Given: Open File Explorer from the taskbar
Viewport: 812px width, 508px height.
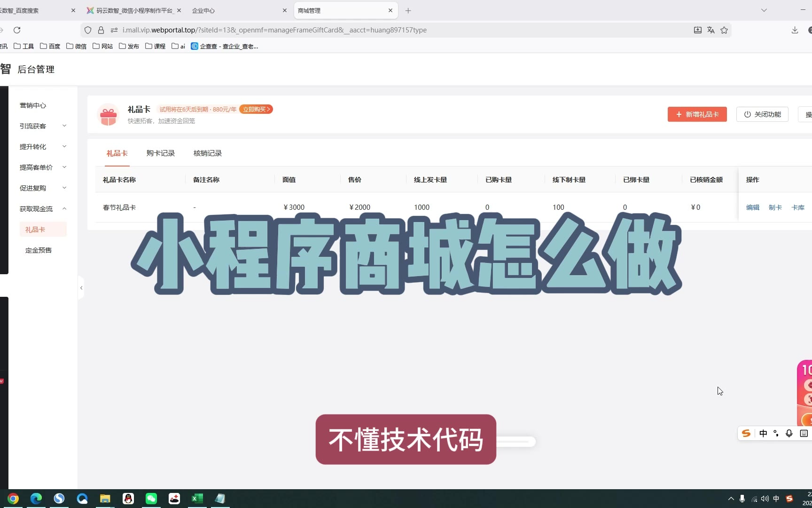Looking at the screenshot, I should pos(105,499).
